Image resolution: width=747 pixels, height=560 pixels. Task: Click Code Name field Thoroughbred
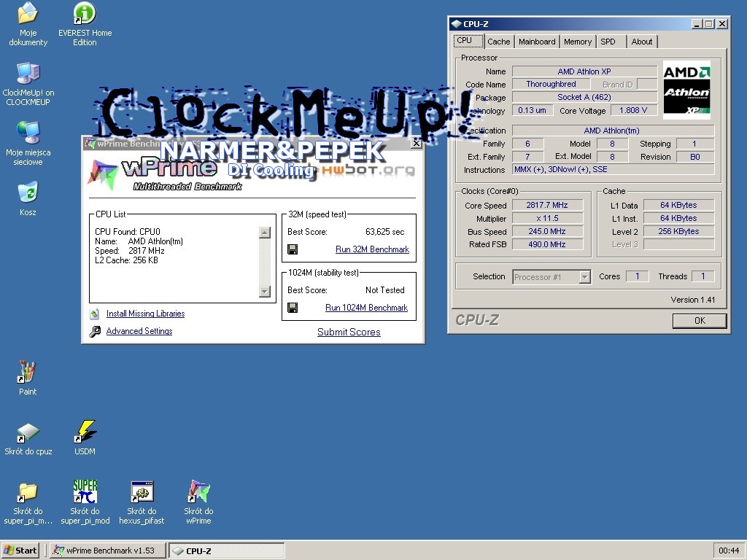click(551, 85)
